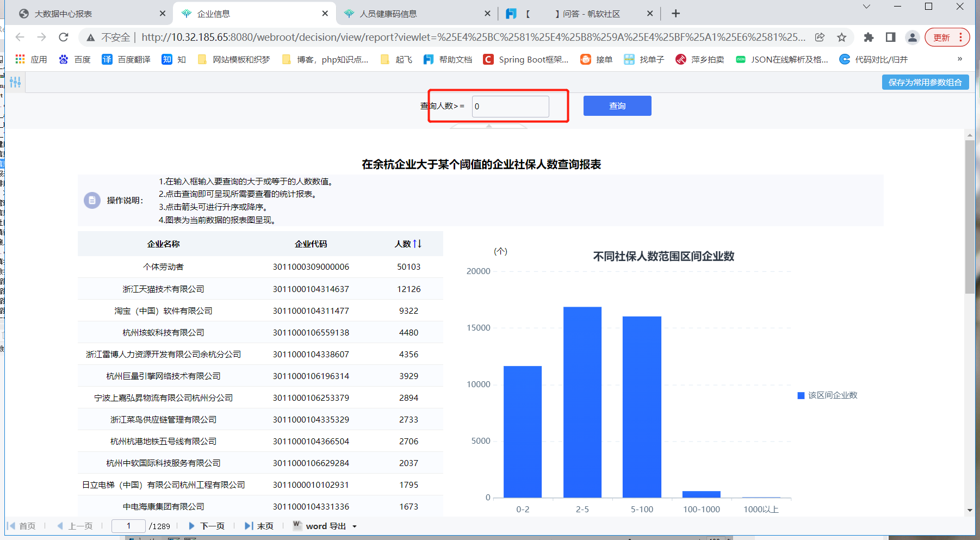The width and height of the screenshot is (980, 540).
Task: Close the 人员健康码信息 tab
Action: coord(487,14)
